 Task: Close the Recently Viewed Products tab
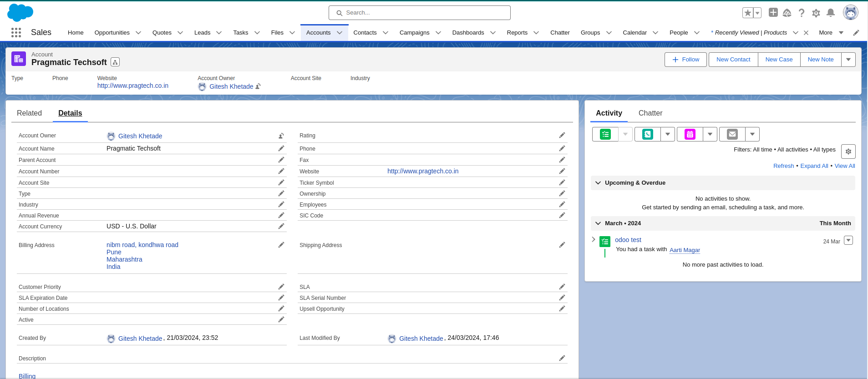pyautogui.click(x=806, y=33)
